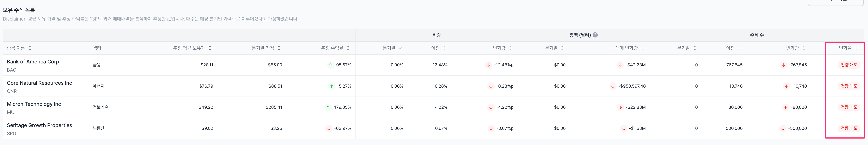The height and width of the screenshot is (145, 868).
Task: Sort by 주식 수 분기말 column
Action: (x=694, y=48)
